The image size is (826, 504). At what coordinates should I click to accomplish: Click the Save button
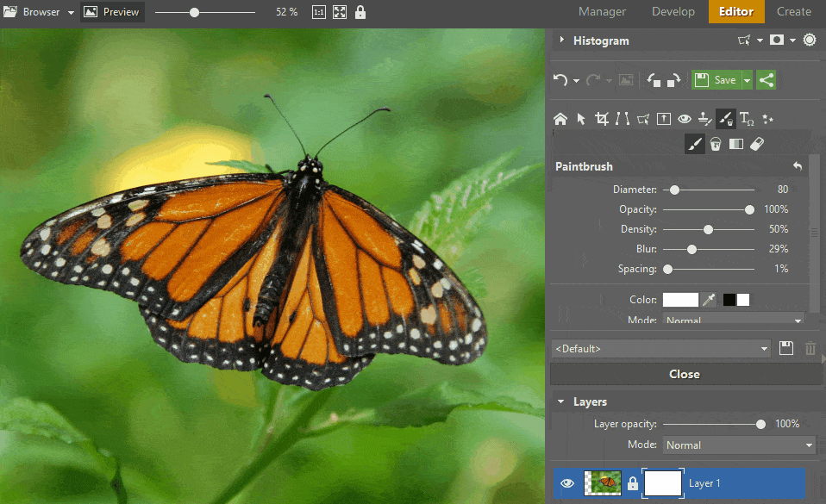tap(716, 80)
